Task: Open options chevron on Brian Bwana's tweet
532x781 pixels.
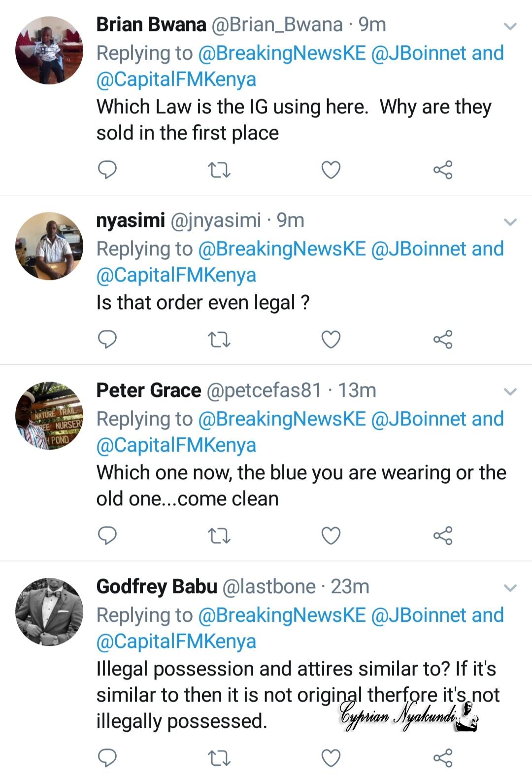Action: coord(510,26)
